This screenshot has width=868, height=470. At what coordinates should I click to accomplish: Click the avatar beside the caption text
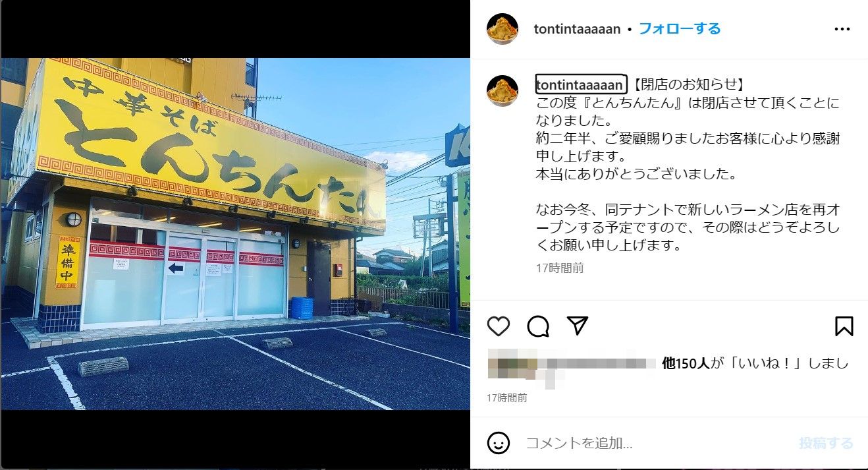click(502, 91)
